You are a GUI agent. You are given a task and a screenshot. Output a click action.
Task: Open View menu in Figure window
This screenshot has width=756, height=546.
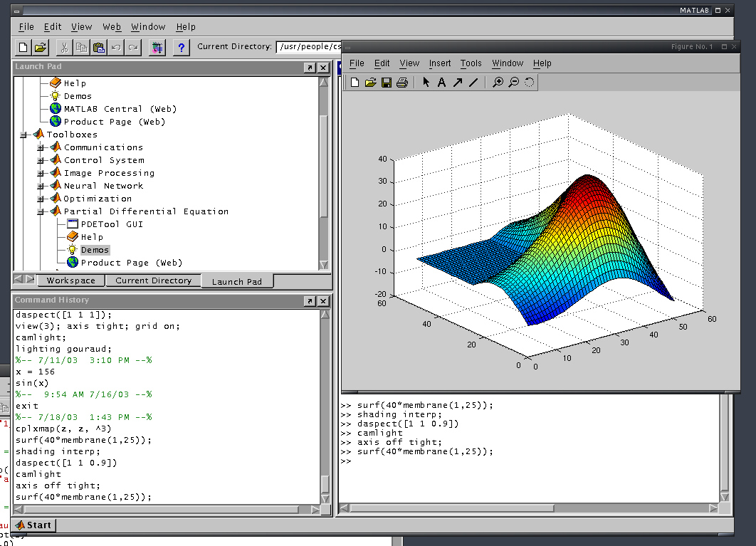[409, 63]
